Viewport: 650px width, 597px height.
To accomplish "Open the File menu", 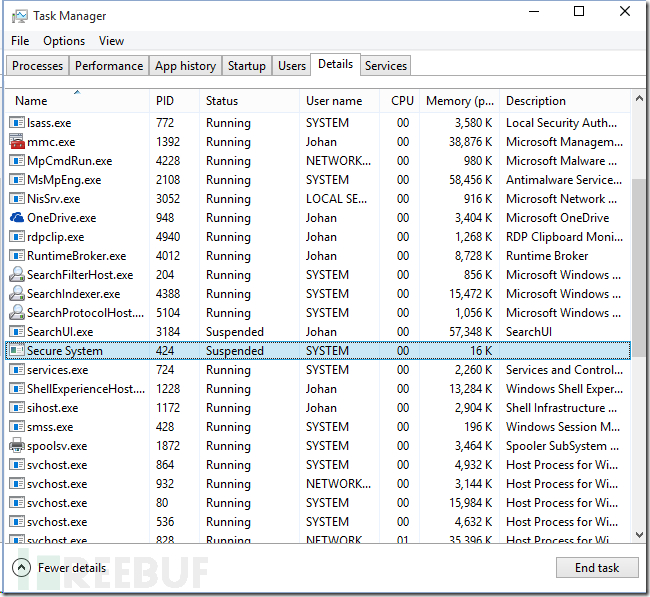I will click(20, 41).
